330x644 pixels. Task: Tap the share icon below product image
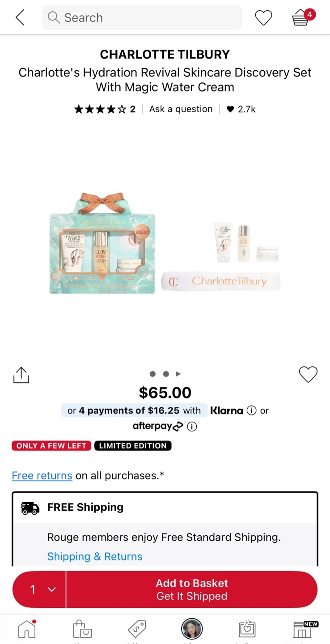21,375
